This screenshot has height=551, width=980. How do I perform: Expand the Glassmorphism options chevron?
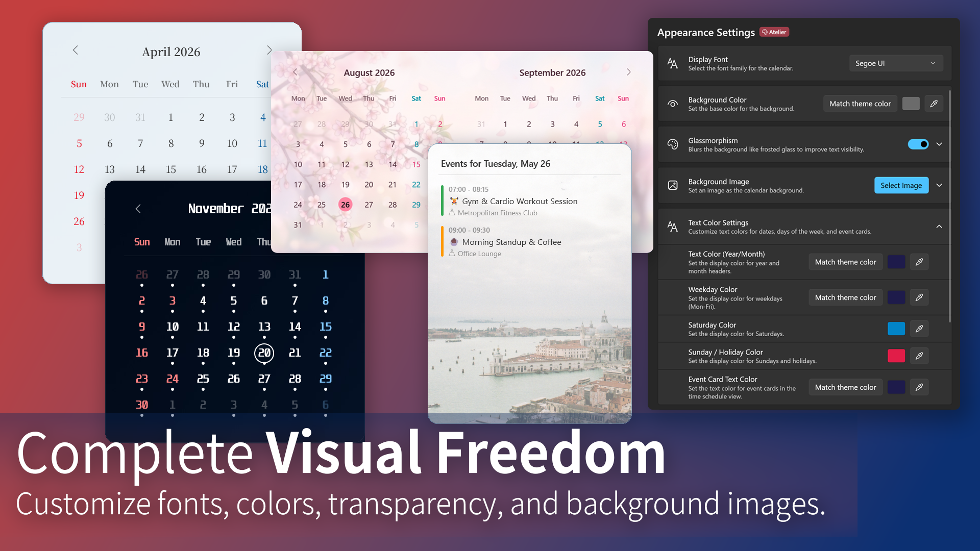point(939,144)
